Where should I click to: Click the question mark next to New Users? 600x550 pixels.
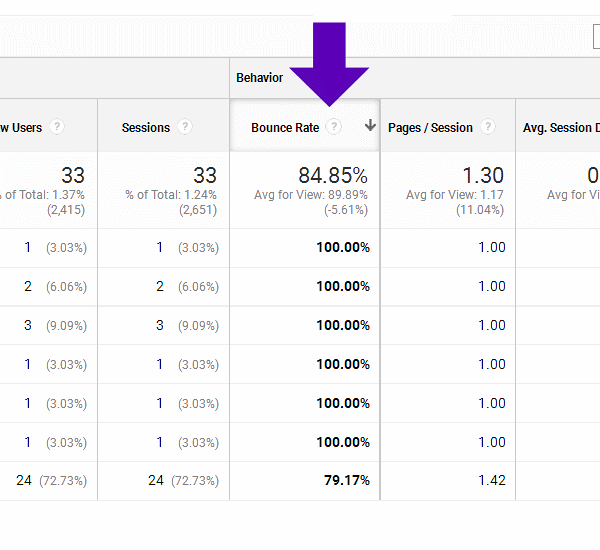57,127
